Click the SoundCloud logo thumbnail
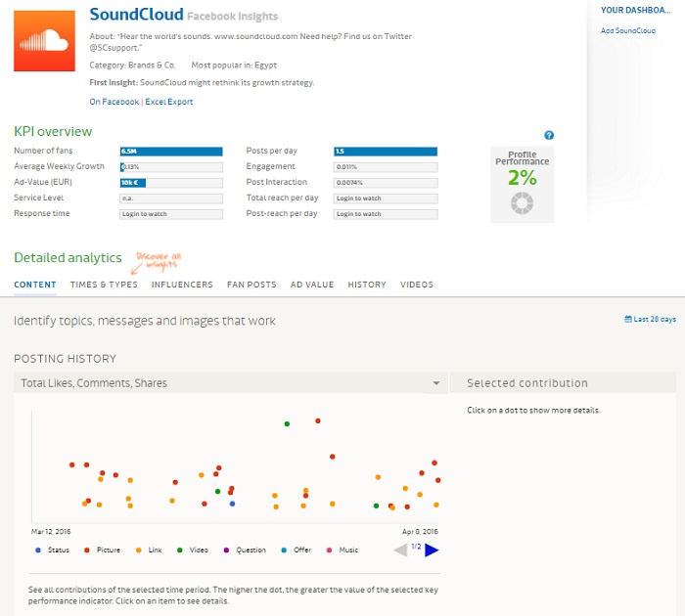Viewport: 685px width, 616px height. (45, 42)
